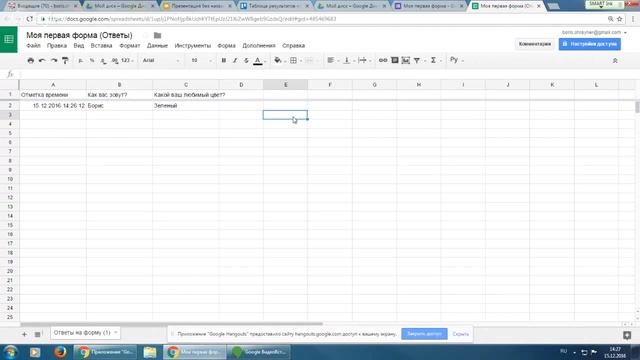Add a new sheet with plus icon
The height and width of the screenshot is (360, 640).
click(24, 334)
